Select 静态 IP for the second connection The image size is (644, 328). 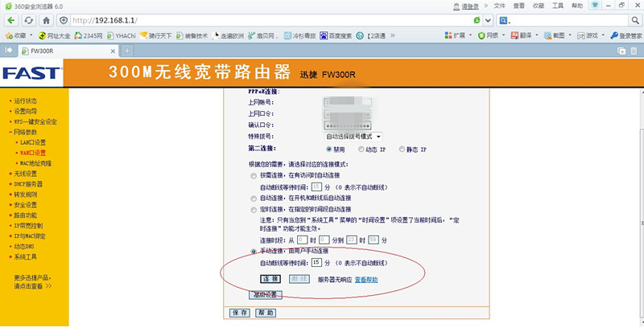(402, 150)
